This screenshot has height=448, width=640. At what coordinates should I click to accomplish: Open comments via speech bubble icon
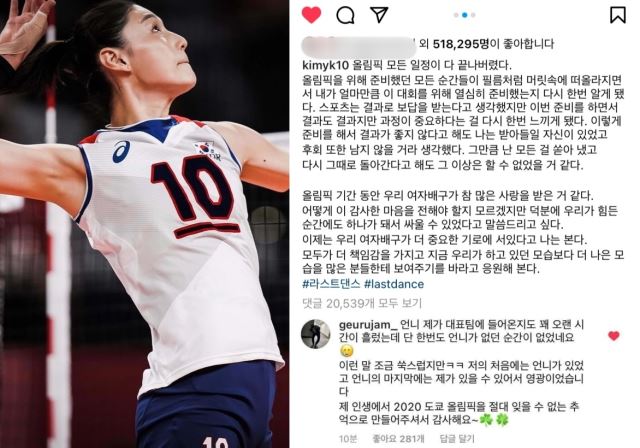345,15
